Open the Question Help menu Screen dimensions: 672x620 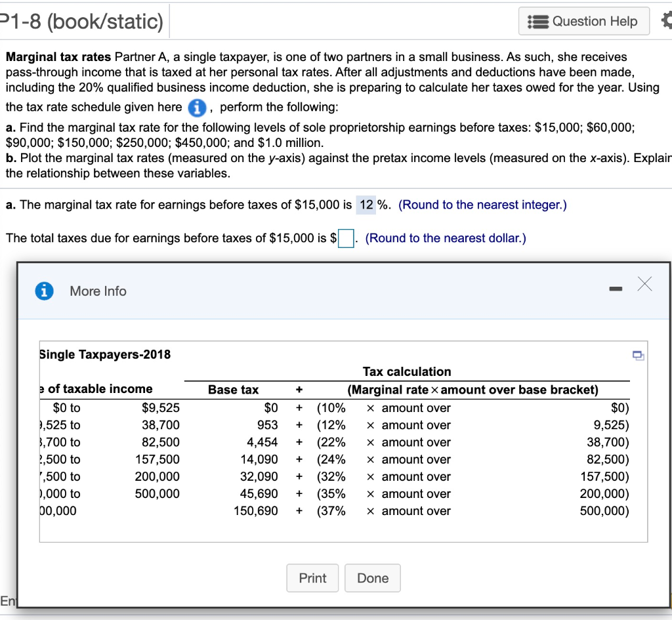tap(583, 21)
